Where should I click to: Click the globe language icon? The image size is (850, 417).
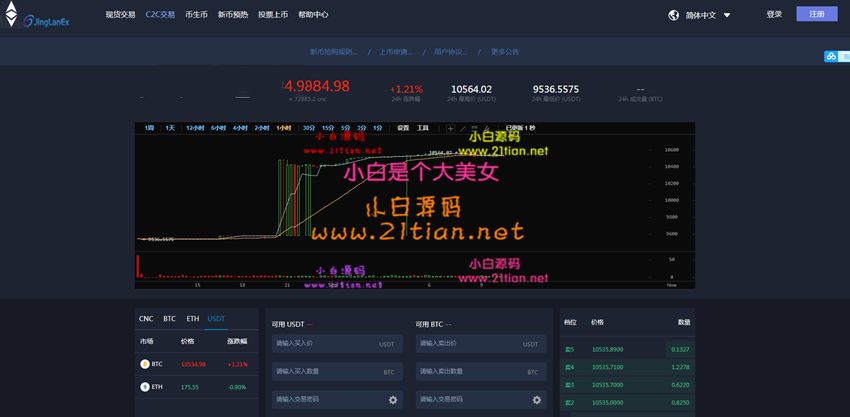tap(674, 15)
